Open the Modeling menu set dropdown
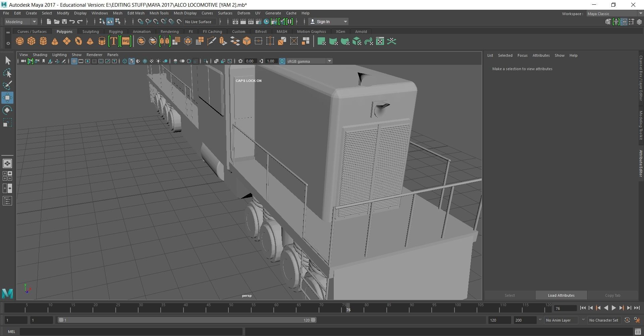 pos(21,22)
